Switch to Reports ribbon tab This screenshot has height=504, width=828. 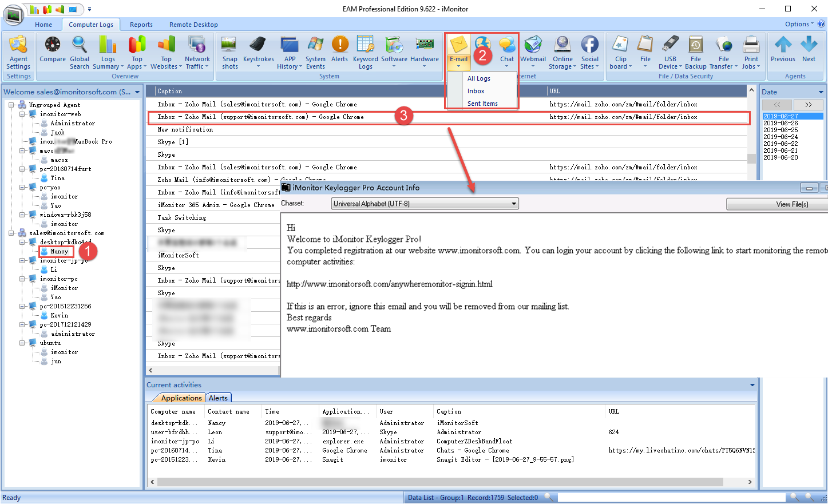141,25
